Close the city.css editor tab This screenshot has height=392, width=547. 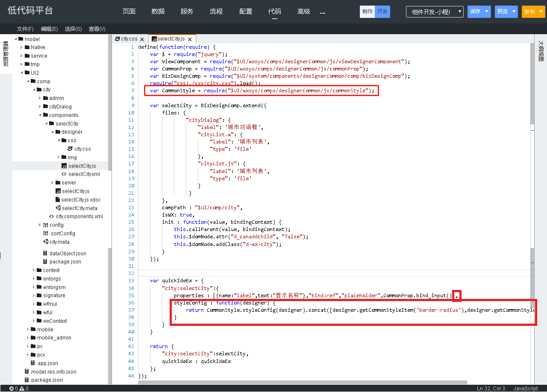tap(142, 39)
